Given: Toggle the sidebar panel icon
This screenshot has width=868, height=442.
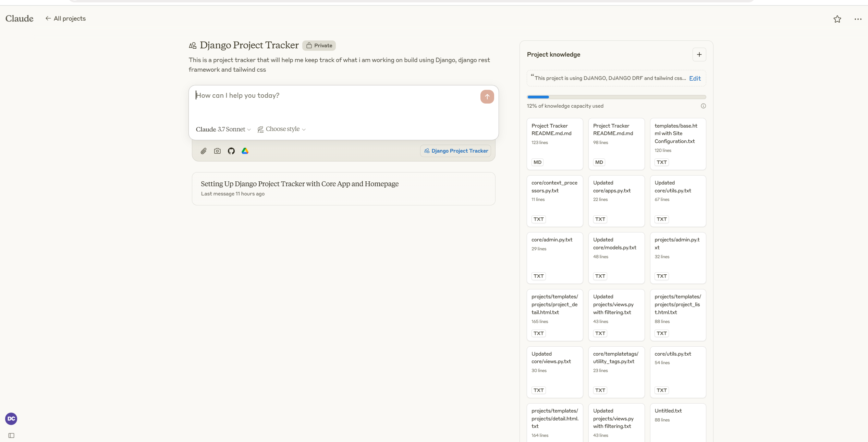Looking at the screenshot, I should point(11,435).
